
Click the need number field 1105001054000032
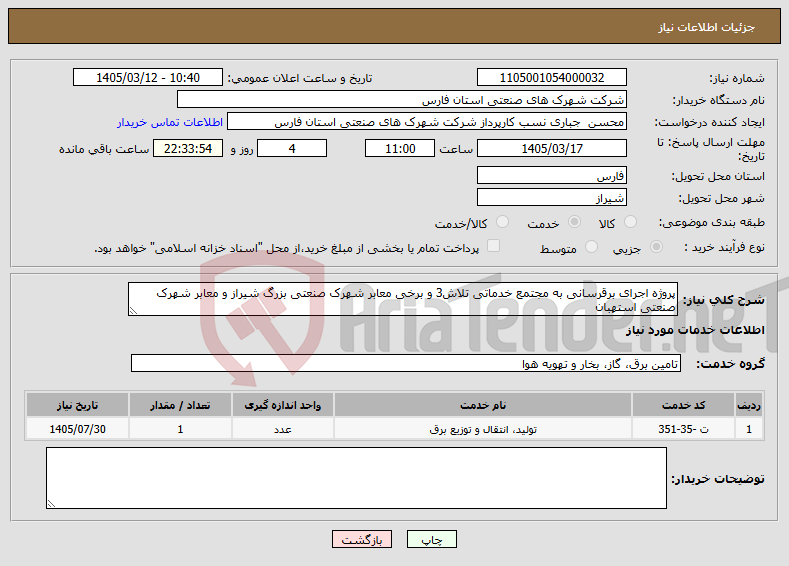pos(551,77)
